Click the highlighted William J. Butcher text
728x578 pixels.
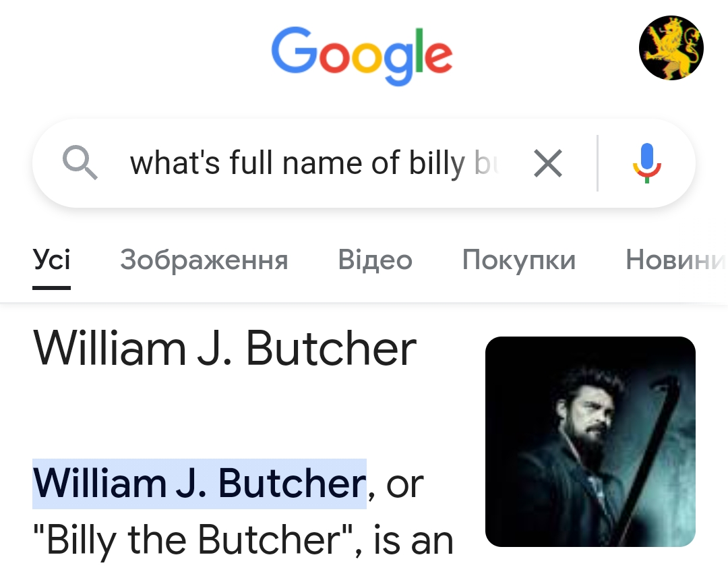point(200,484)
